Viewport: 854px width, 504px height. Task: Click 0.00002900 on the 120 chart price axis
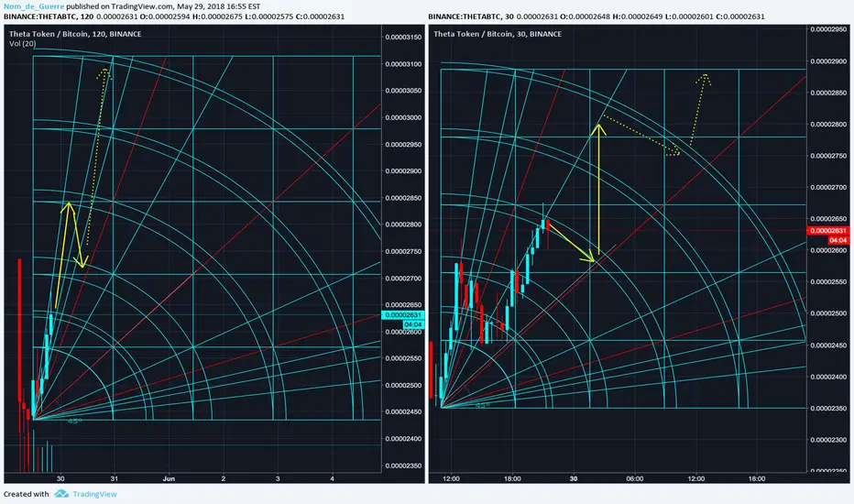(x=403, y=171)
